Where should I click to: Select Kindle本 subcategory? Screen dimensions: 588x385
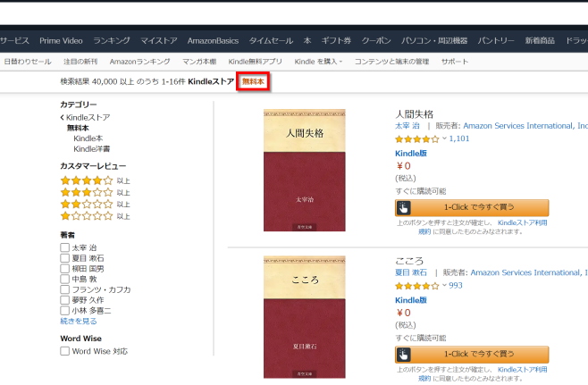[x=88, y=138]
